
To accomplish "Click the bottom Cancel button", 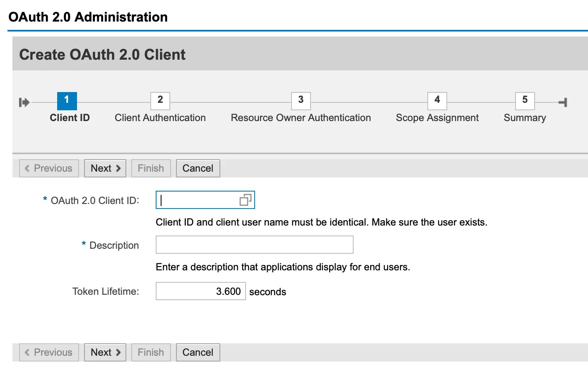I will [198, 352].
